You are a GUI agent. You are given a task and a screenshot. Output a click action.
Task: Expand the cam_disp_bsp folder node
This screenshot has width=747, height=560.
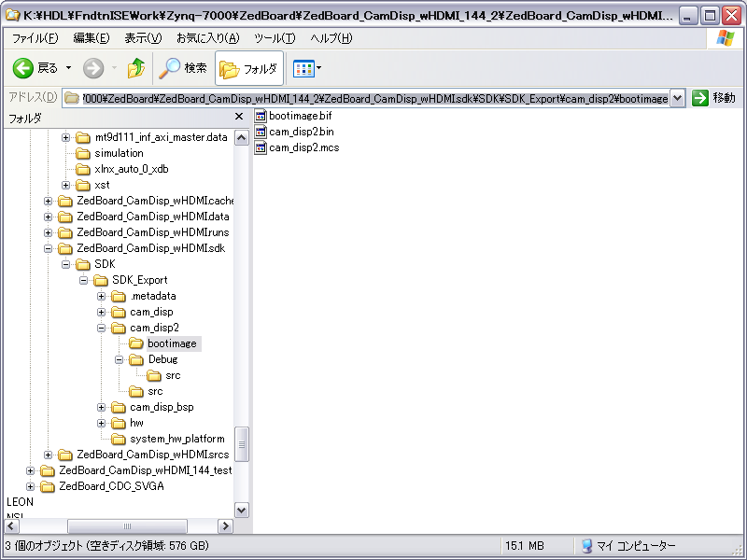(x=102, y=407)
